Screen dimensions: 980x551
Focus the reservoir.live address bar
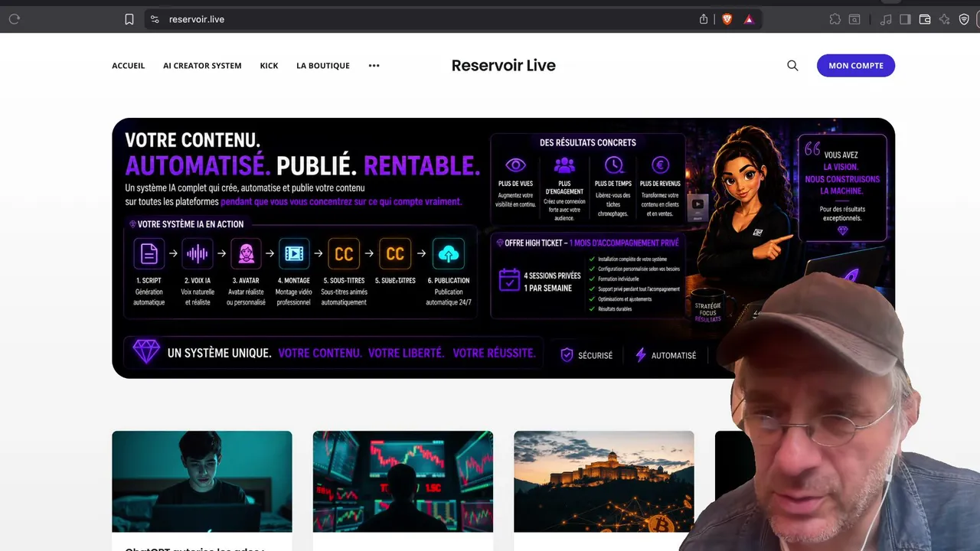(453, 19)
